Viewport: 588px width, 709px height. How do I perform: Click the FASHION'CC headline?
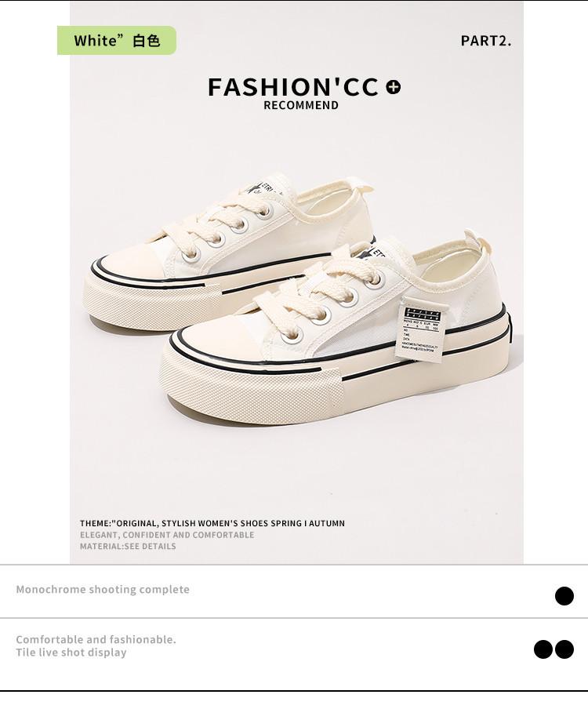[293, 87]
